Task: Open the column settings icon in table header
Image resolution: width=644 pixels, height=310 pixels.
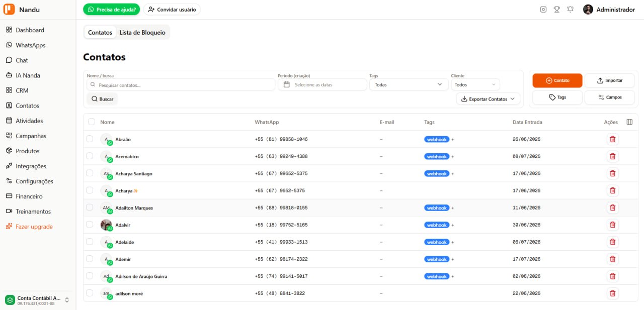Action: (x=629, y=122)
